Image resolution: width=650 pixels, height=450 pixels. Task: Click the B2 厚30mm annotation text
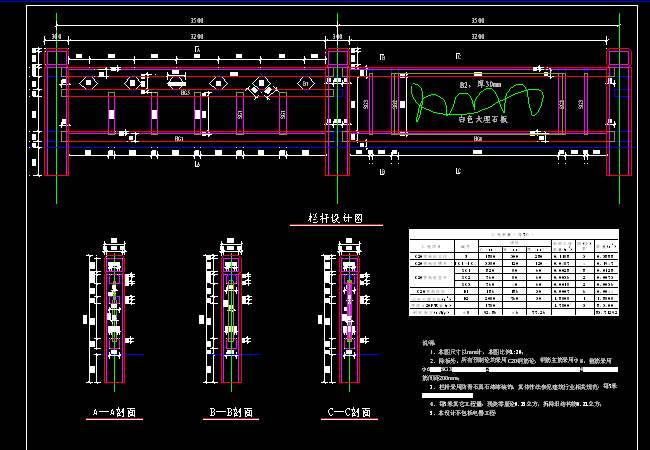pos(480,85)
